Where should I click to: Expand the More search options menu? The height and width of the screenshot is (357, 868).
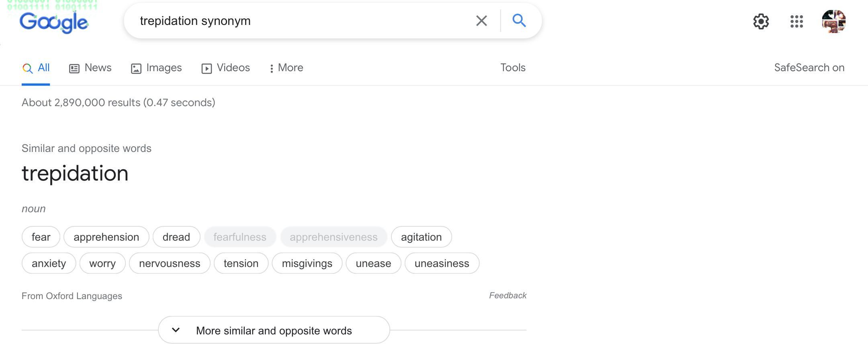[286, 68]
